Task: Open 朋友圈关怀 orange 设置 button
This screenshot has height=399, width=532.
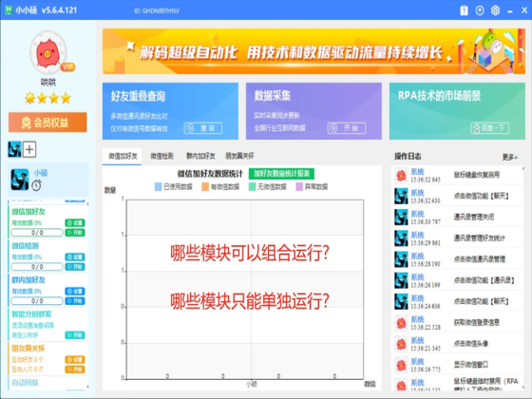Action: (75, 360)
